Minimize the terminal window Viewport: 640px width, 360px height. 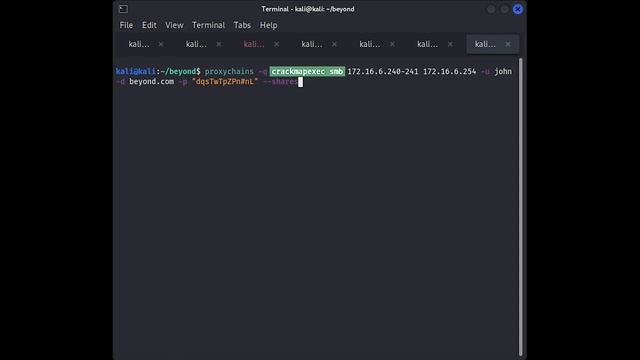(x=491, y=9)
